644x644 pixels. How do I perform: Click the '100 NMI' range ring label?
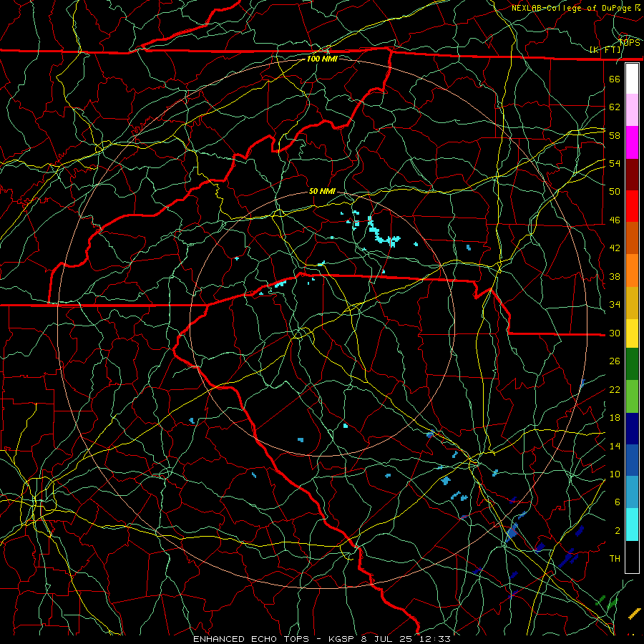[322, 59]
